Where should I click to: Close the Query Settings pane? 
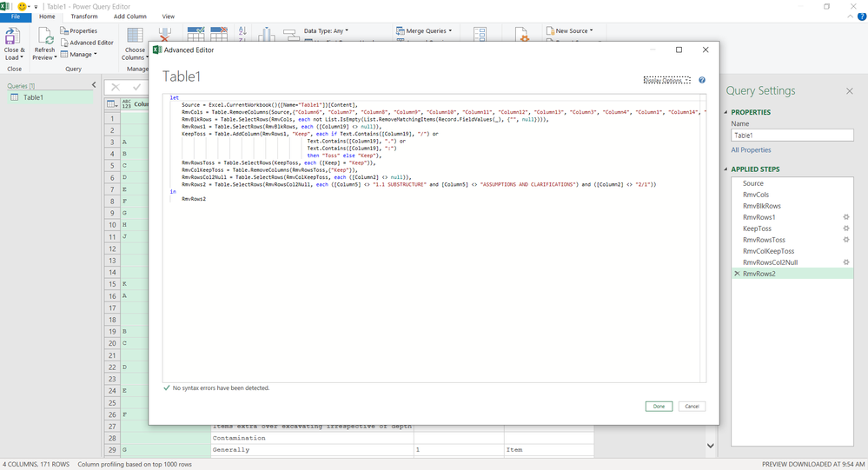tap(850, 91)
